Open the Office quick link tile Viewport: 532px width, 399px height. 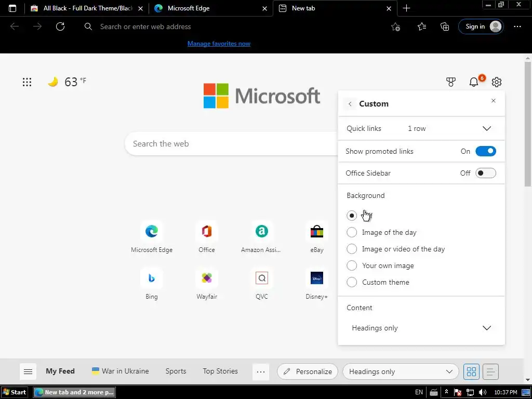pos(207,237)
